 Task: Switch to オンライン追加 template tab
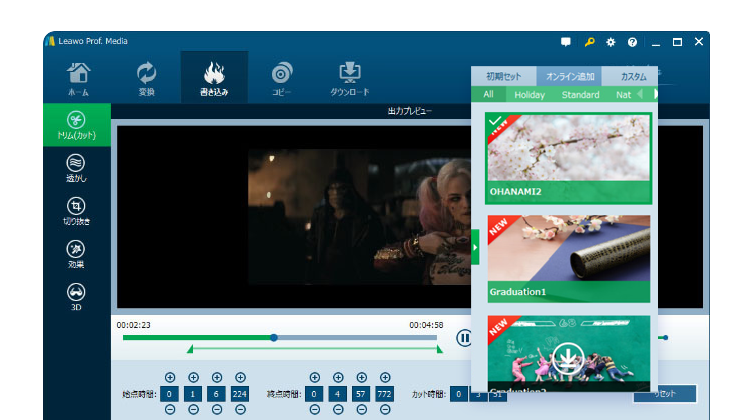[569, 76]
